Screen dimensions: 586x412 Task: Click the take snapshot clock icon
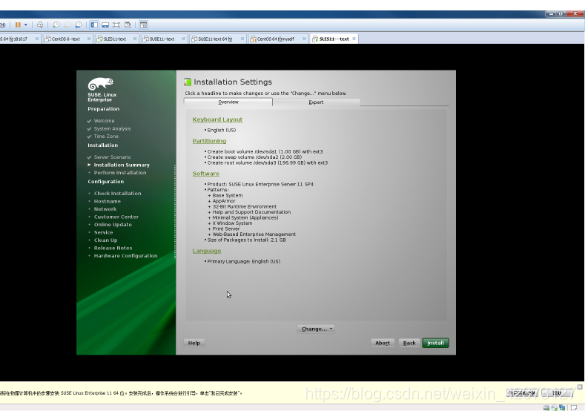(x=56, y=25)
